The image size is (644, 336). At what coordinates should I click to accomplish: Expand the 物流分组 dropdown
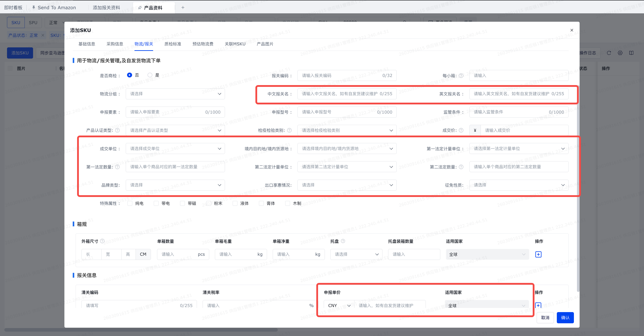[175, 94]
